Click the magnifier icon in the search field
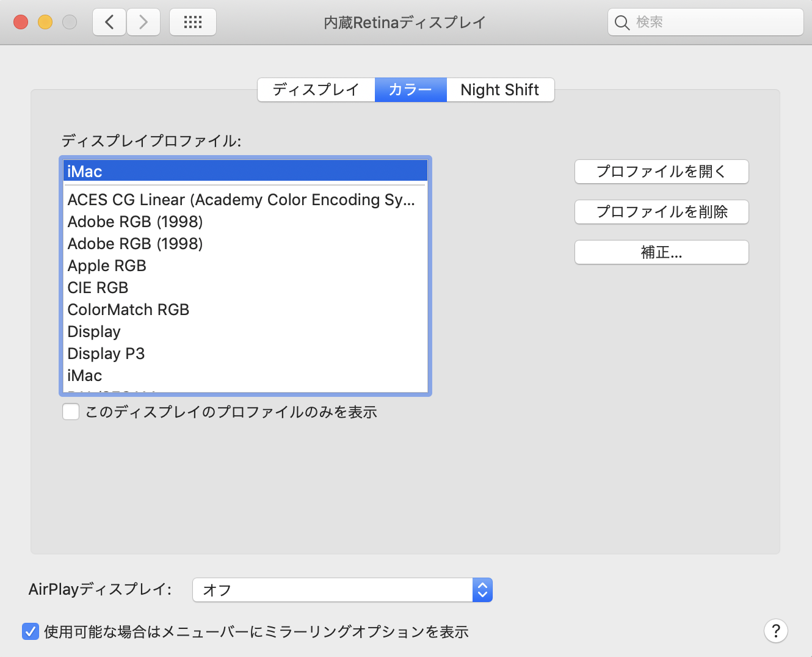 pyautogui.click(x=622, y=23)
